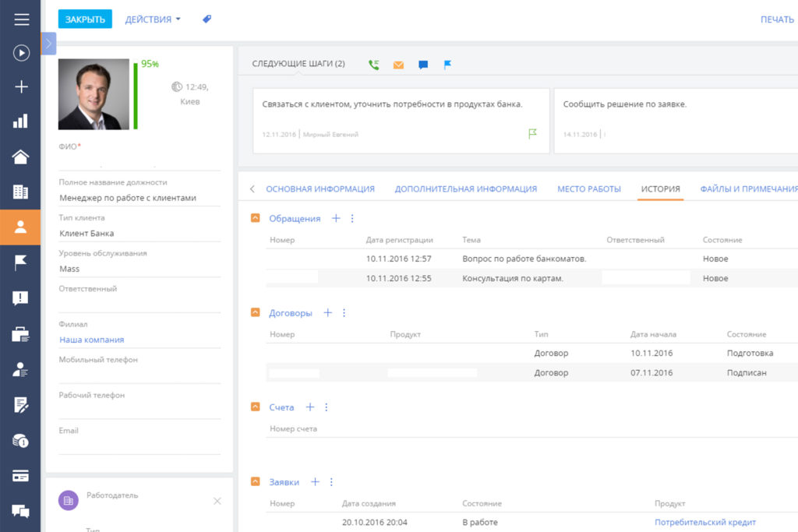
Task: Open the Наша компания link
Action: [x=91, y=340]
